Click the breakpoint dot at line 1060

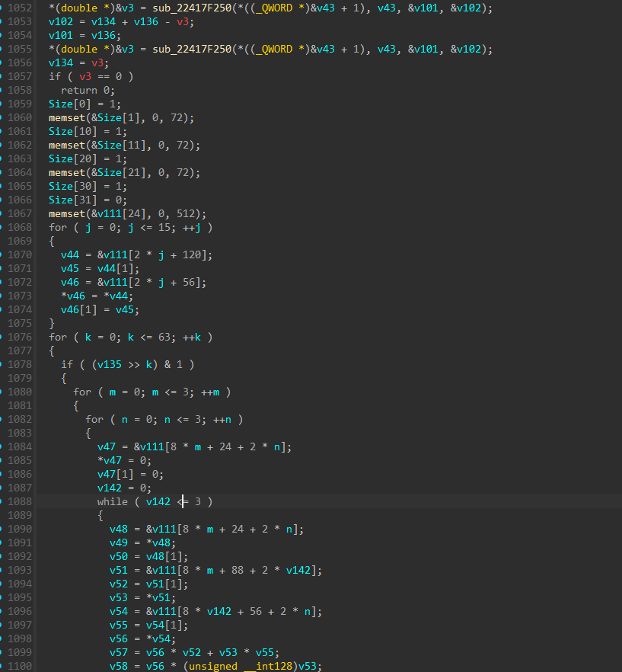(x=2, y=117)
